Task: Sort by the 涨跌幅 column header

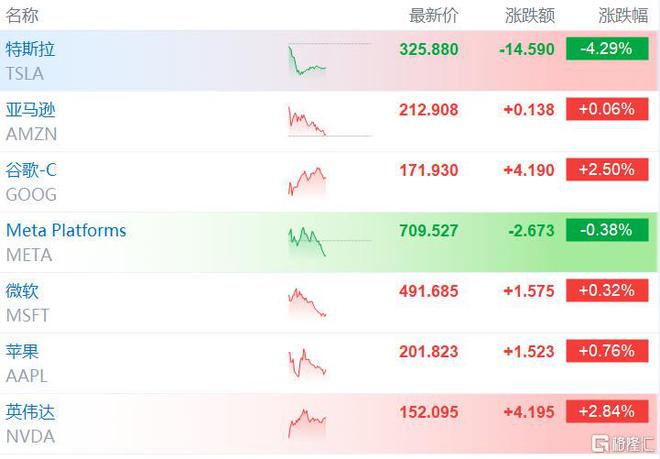Action: [623, 16]
